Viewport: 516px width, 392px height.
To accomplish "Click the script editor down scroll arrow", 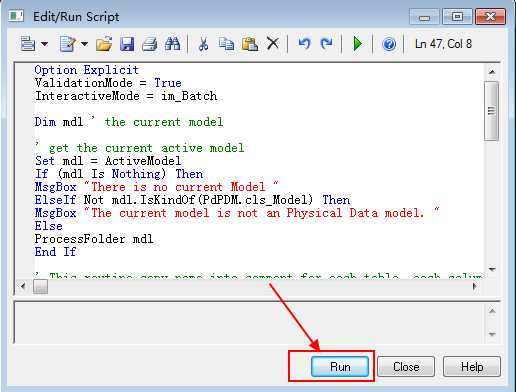I will pos(492,269).
